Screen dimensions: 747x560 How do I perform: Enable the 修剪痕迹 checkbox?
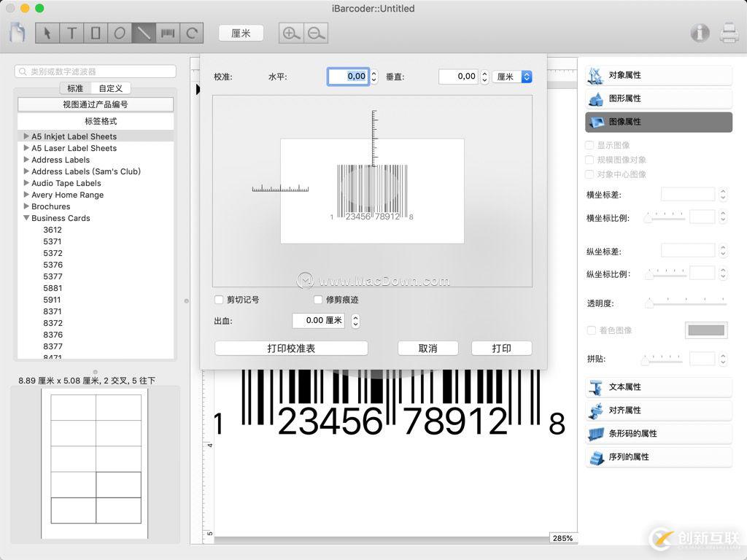318,300
